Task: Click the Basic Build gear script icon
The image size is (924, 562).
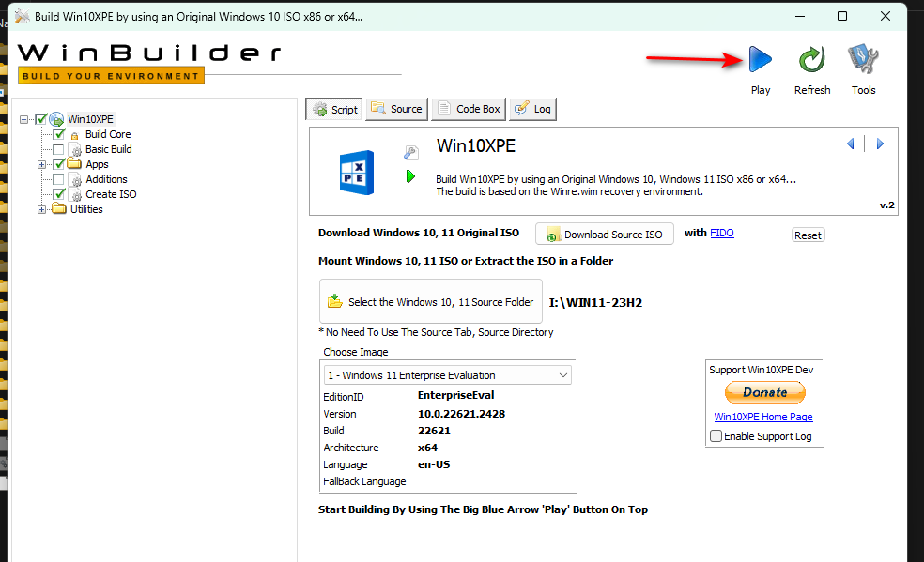Action: point(75,150)
